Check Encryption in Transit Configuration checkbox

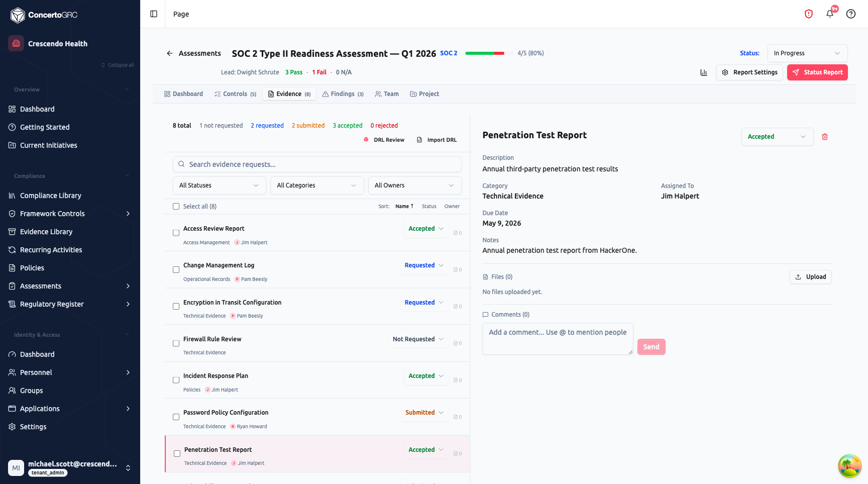[176, 307]
